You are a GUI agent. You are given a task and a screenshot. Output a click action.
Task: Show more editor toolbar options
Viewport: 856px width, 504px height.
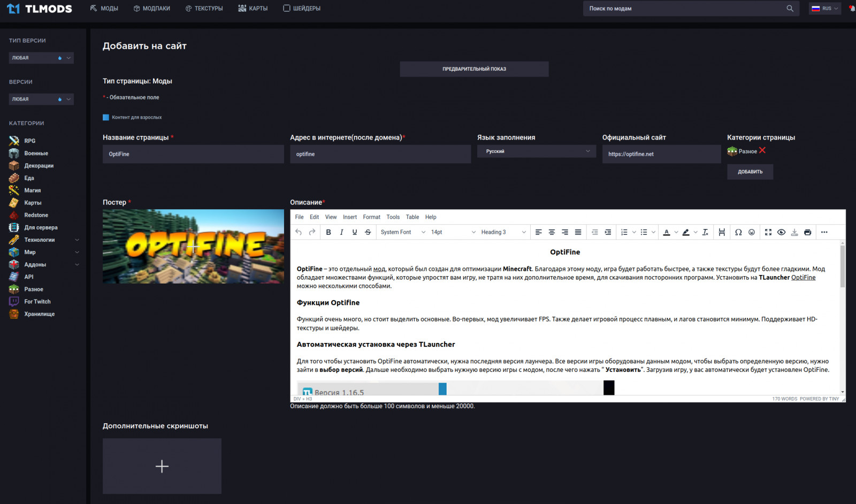pyautogui.click(x=824, y=232)
